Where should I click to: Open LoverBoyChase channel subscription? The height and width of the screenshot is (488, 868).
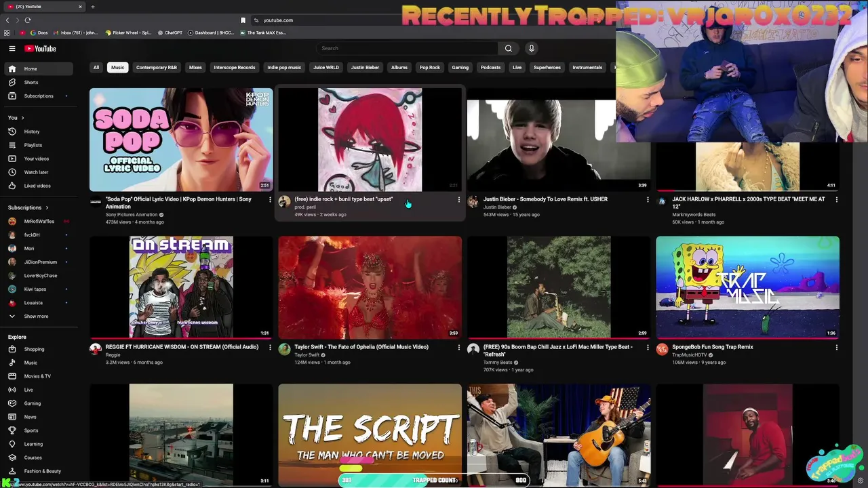[x=38, y=275]
